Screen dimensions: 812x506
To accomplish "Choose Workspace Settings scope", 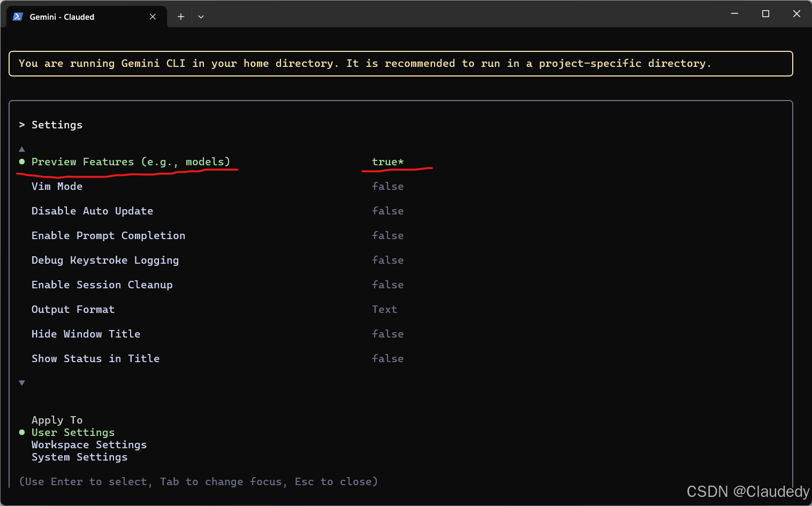I will pos(89,444).
